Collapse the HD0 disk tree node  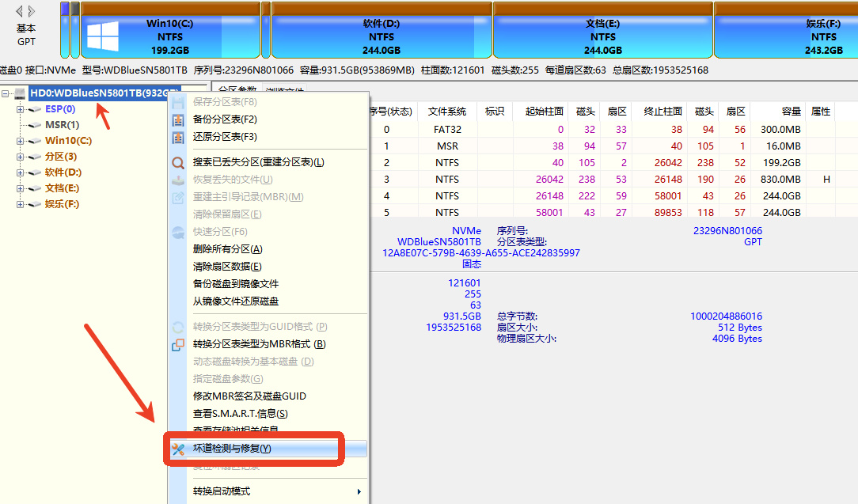pos(5,93)
